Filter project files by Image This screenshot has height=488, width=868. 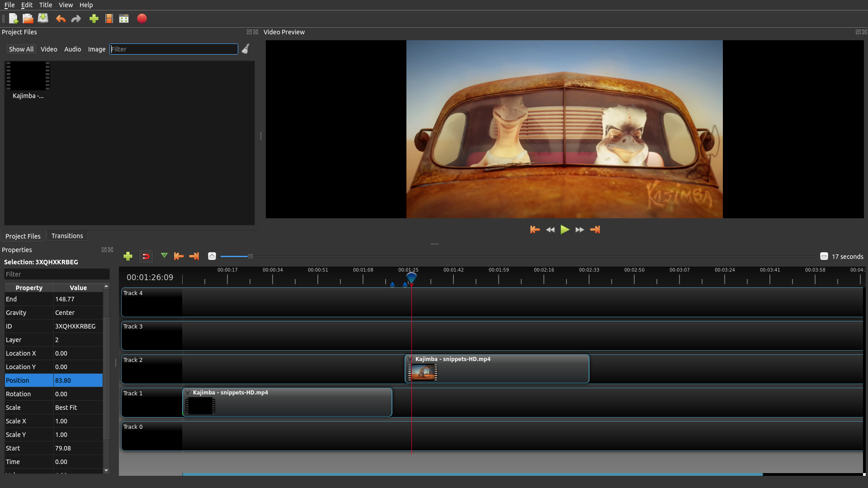click(96, 49)
